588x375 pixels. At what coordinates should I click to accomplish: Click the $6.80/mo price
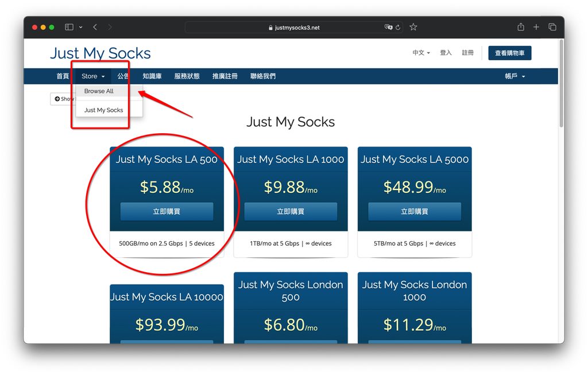(291, 324)
